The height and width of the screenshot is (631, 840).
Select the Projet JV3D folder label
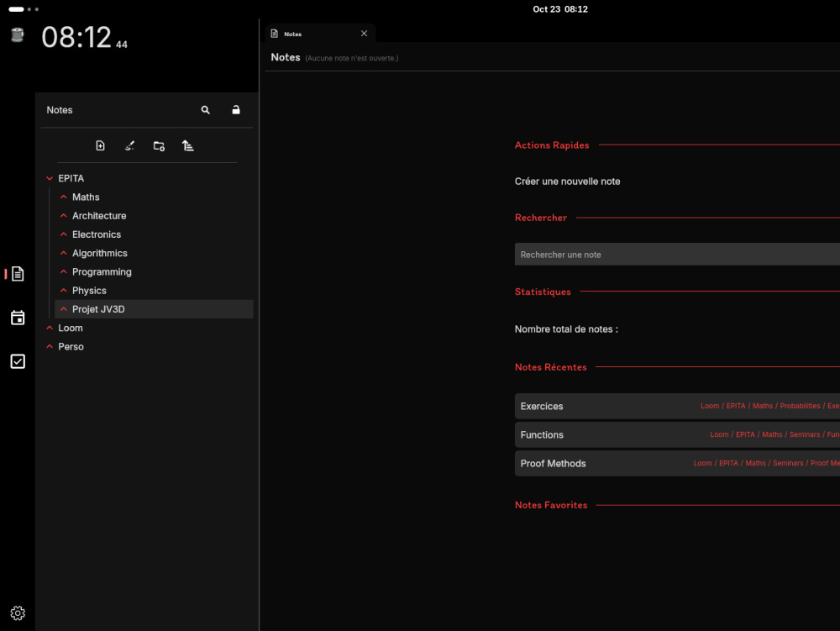pyautogui.click(x=98, y=309)
